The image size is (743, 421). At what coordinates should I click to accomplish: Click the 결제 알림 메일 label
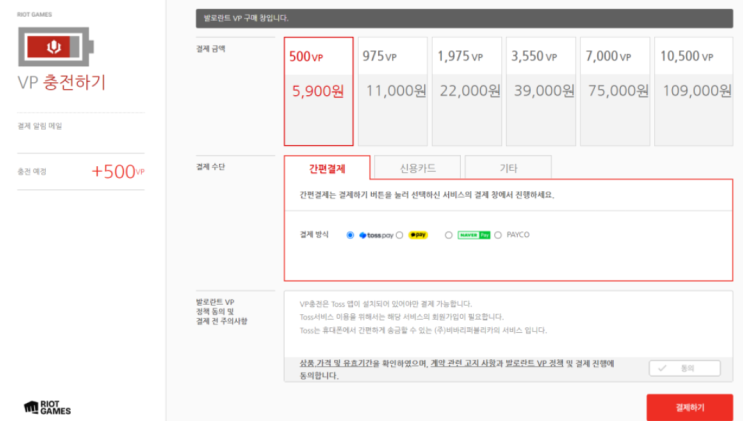point(40,126)
